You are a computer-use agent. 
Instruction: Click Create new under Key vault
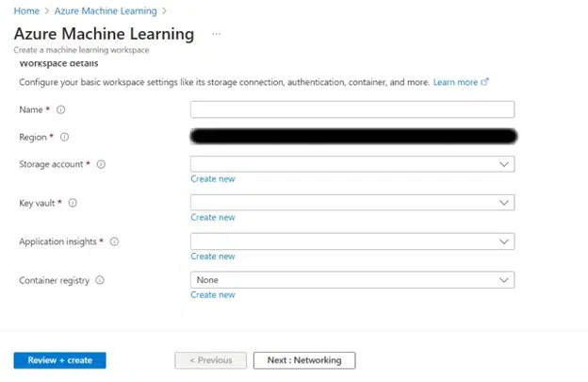[x=213, y=218]
